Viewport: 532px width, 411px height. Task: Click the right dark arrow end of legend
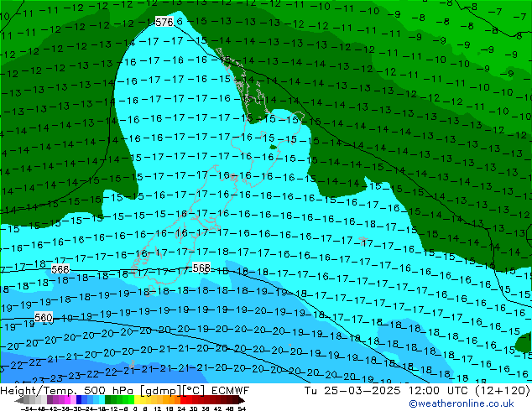pyautogui.click(x=241, y=400)
